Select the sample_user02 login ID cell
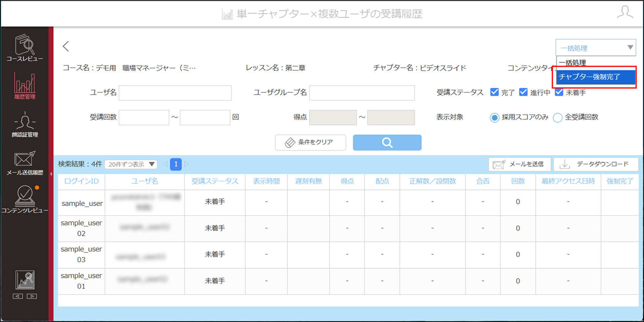644x322 pixels. click(81, 228)
